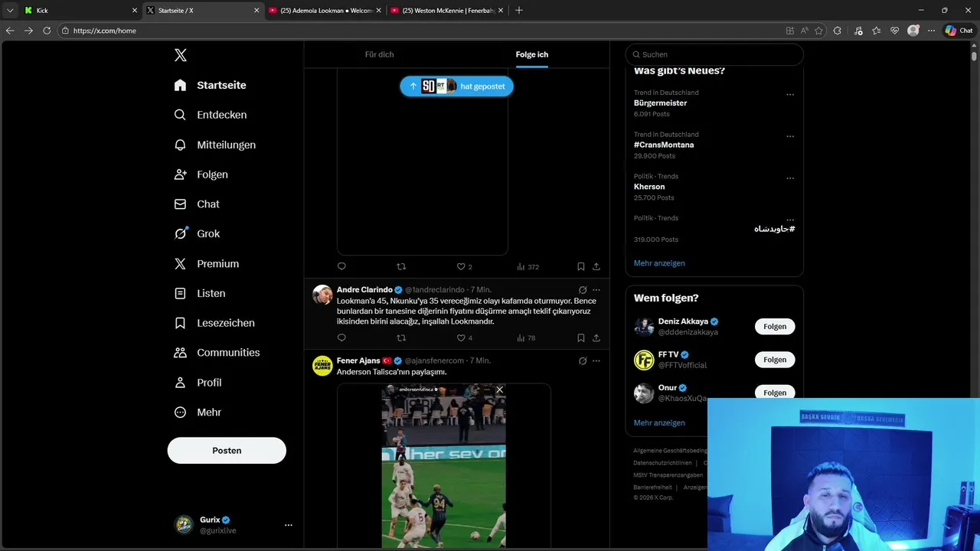
Task: Open Communities in the sidebar
Action: tap(217, 353)
